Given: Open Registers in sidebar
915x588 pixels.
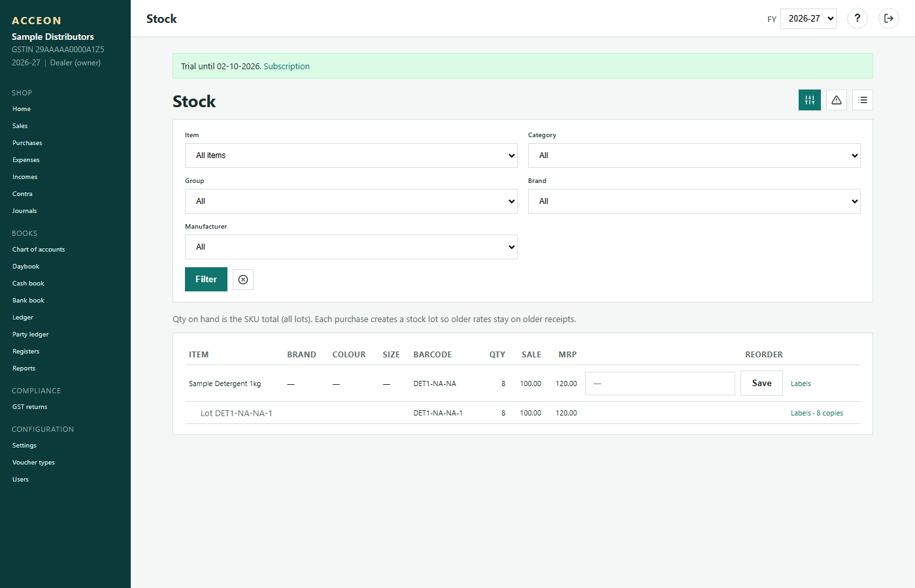Looking at the screenshot, I should [26, 351].
